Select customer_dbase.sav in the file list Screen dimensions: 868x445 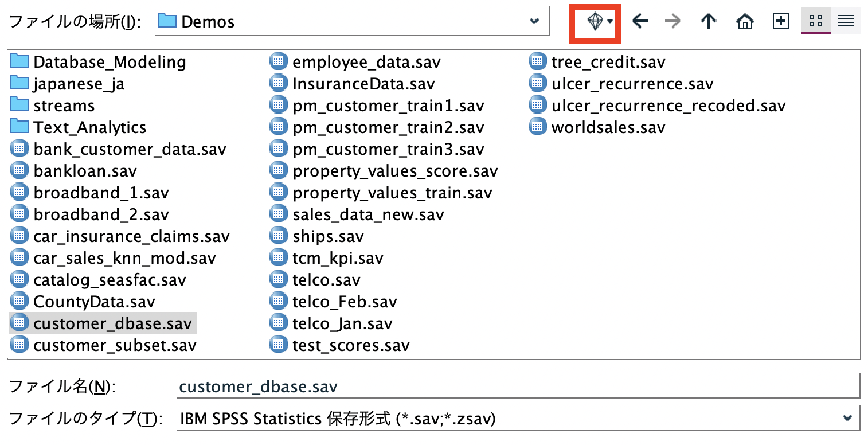coord(103,323)
